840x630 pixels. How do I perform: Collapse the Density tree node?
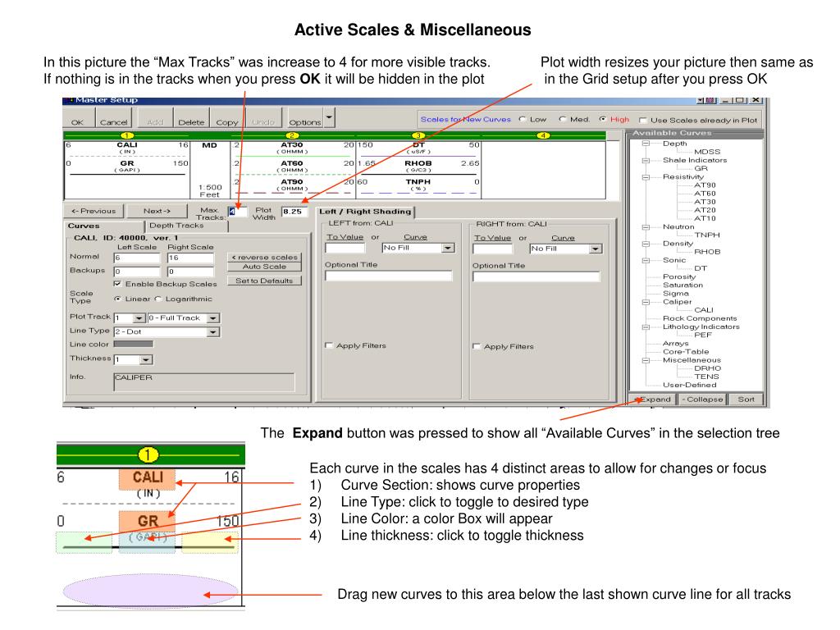(x=646, y=243)
